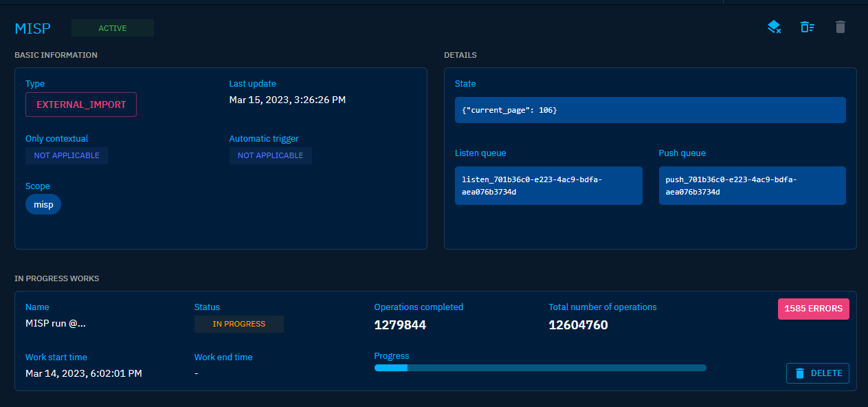Click NOT APPLICABLE under Automatic trigger
Screen dimensions: 868x407
tap(271, 155)
